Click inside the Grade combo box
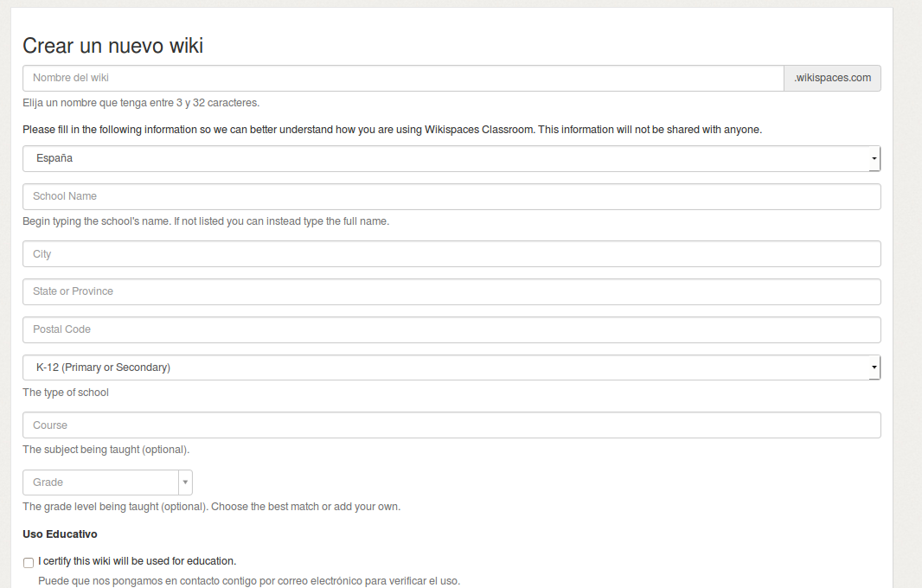 (x=99, y=483)
